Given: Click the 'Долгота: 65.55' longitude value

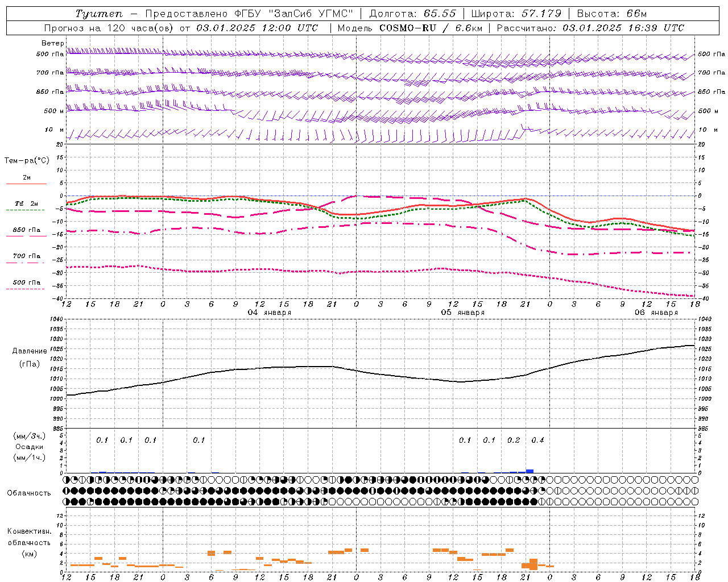Looking at the screenshot, I should pos(412,14).
